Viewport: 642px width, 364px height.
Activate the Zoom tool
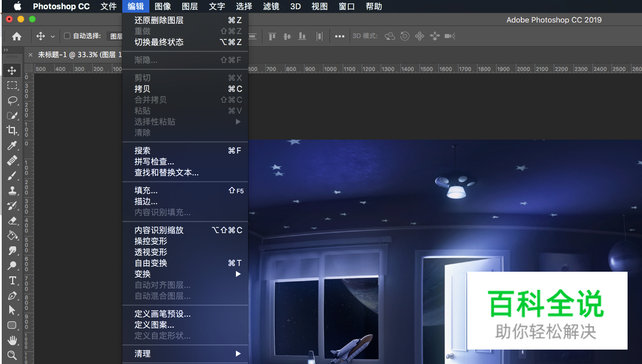pos(12,356)
